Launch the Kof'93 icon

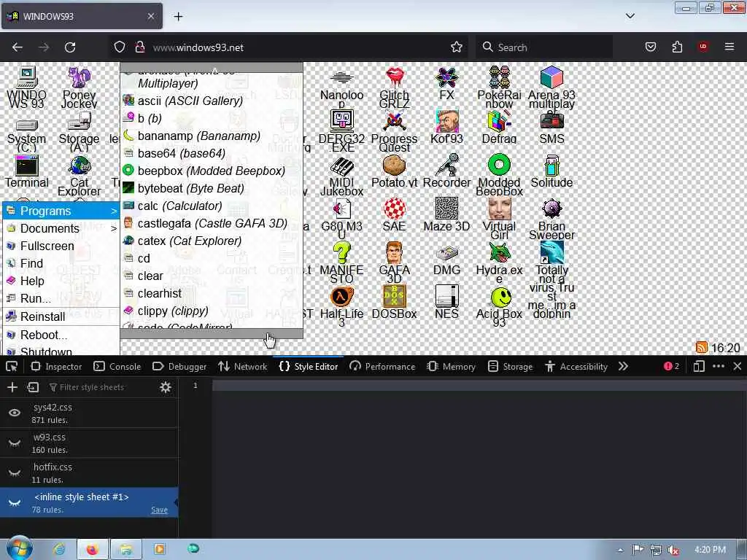coord(447,128)
